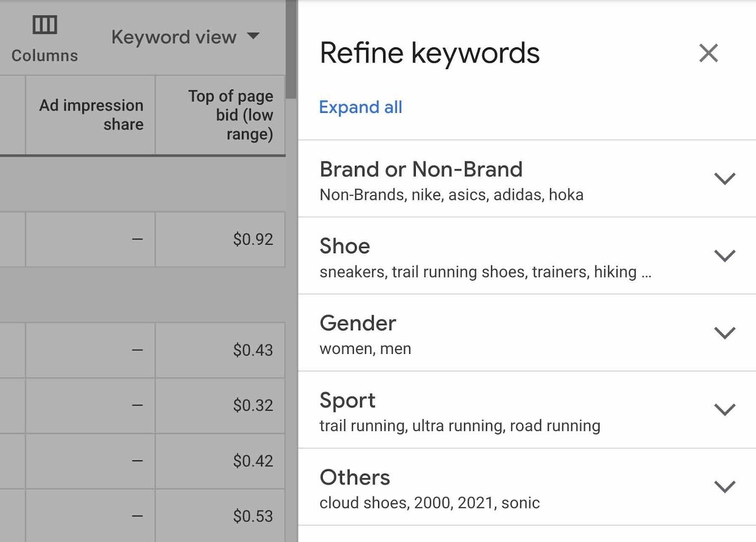Expand the Brand or Non-Brand category

(x=421, y=169)
